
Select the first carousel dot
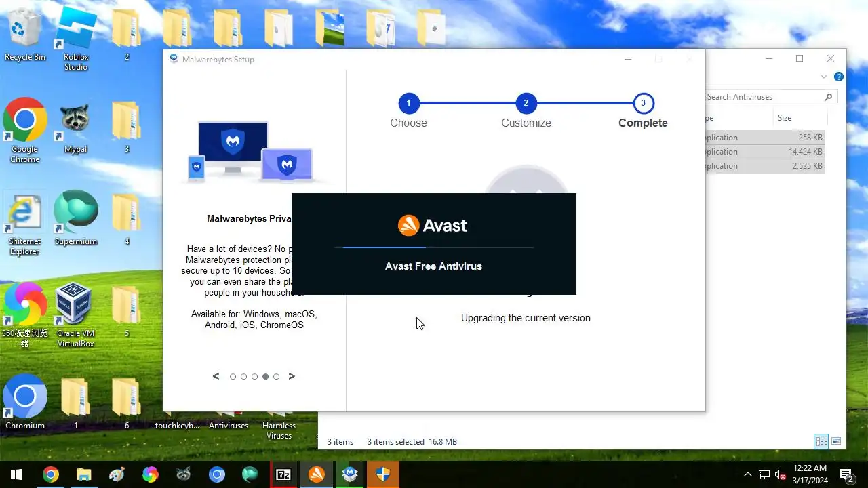coord(233,376)
